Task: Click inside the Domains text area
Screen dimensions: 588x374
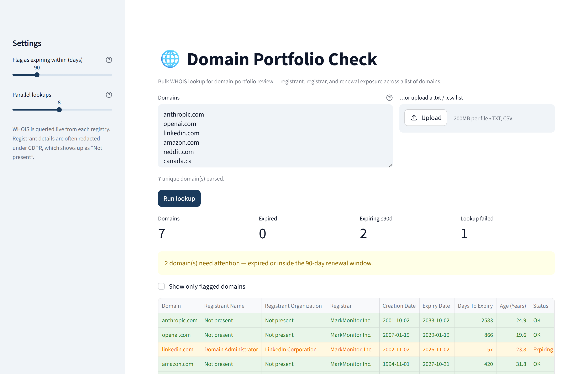Action: (275, 136)
